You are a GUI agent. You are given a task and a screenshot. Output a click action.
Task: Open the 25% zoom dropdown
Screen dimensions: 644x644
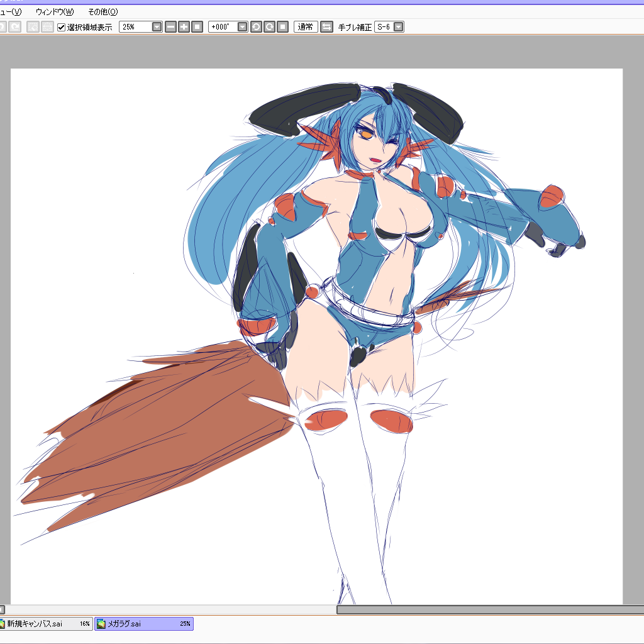coord(157,27)
